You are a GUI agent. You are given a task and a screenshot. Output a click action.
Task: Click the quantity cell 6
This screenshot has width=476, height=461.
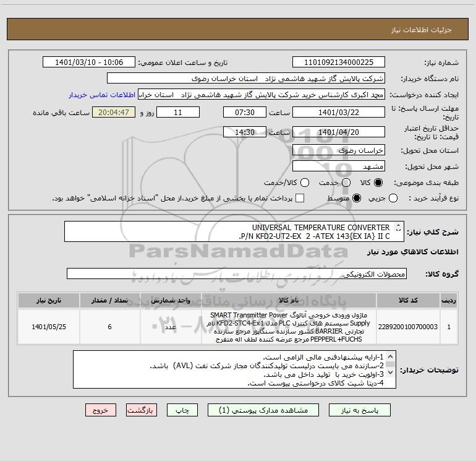pyautogui.click(x=109, y=327)
